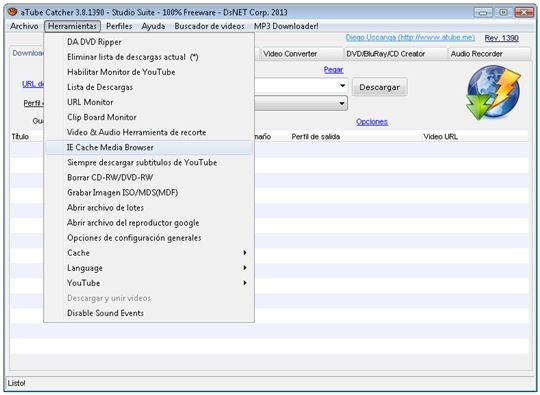Choose Borrar CD-RW/DVD-RW

(149, 178)
